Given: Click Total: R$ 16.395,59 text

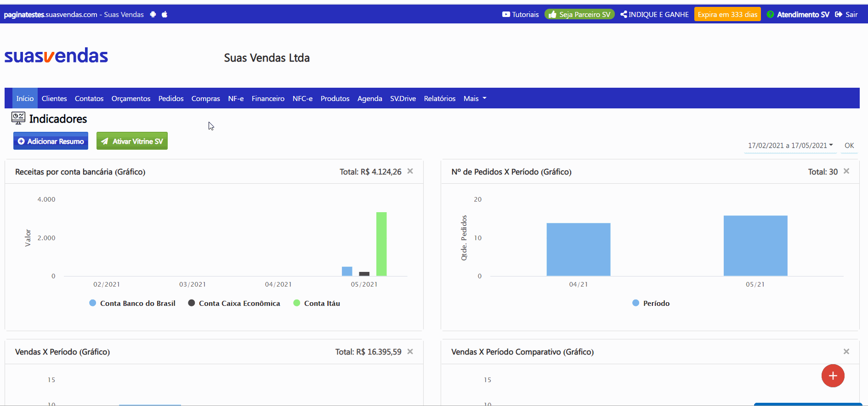Looking at the screenshot, I should tap(368, 352).
